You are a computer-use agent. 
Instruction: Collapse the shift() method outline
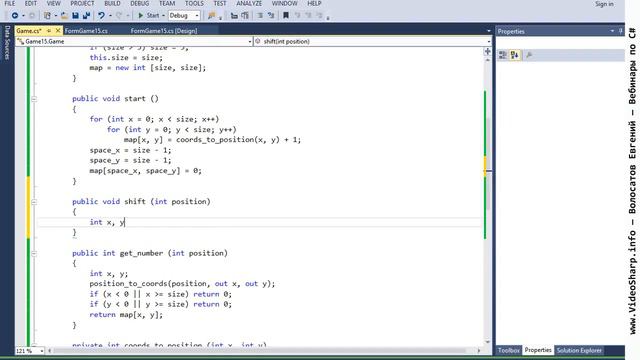point(34,202)
